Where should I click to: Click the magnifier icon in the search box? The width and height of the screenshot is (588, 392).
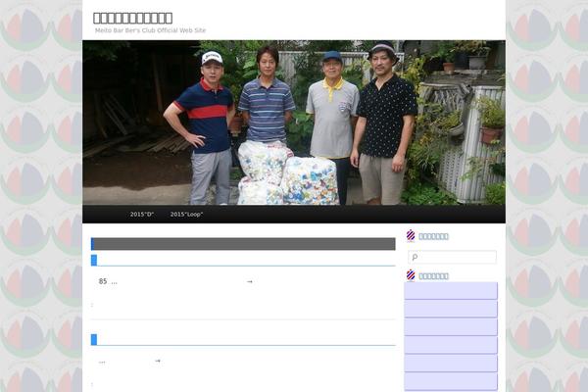point(415,257)
